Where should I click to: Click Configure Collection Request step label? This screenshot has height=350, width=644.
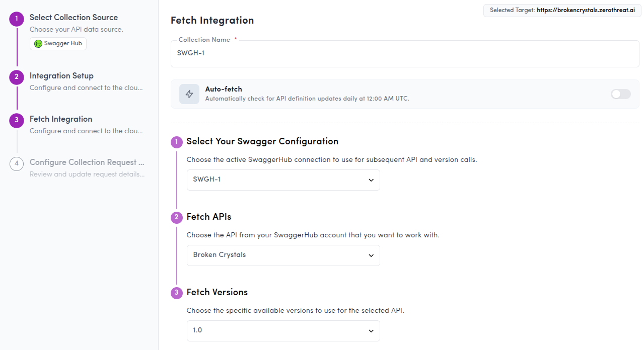click(87, 162)
